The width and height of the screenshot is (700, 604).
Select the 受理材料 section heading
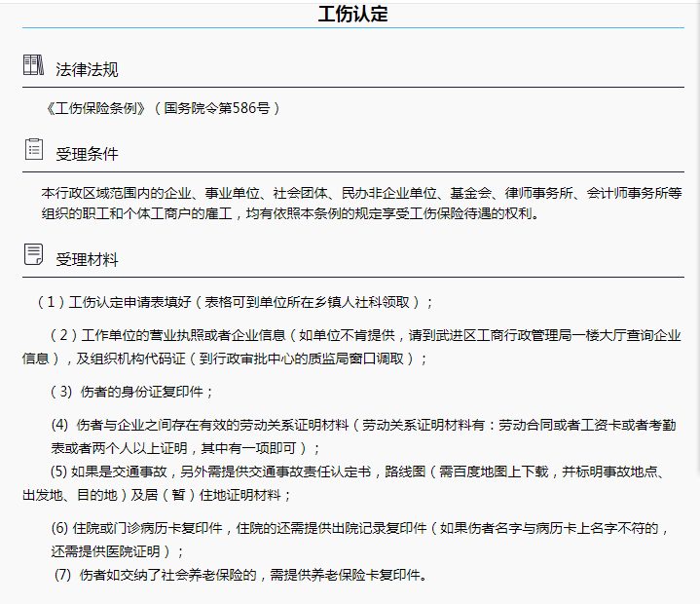click(x=87, y=259)
